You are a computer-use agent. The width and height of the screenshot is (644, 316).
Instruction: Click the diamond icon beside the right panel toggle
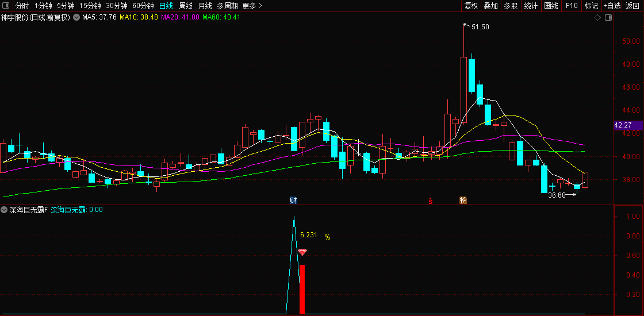[x=597, y=17]
